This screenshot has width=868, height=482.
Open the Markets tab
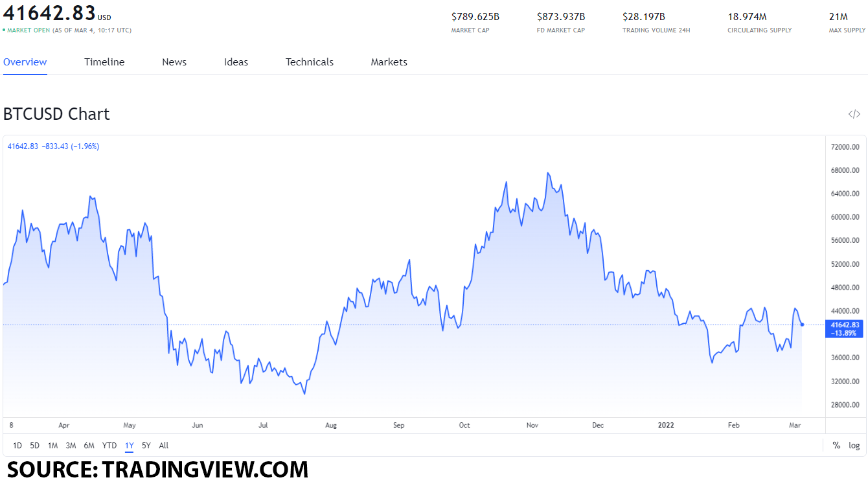pos(389,62)
